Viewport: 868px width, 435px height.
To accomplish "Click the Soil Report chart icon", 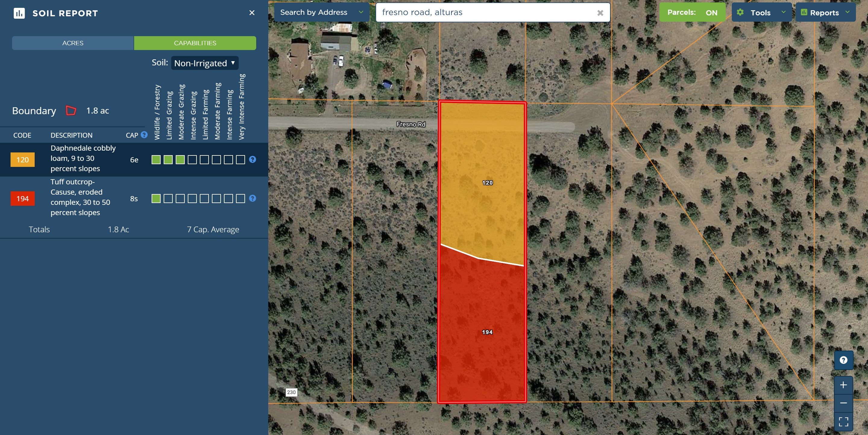I will click(x=19, y=13).
